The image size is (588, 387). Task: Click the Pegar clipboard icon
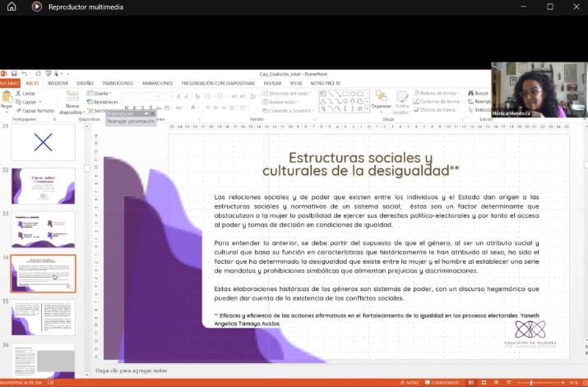7,97
